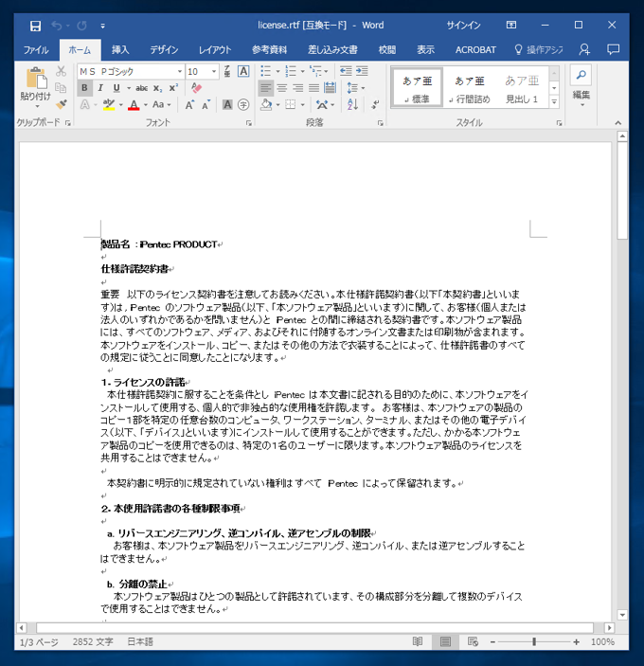Click the Save icon in title bar
644x666 pixels.
(x=35, y=26)
